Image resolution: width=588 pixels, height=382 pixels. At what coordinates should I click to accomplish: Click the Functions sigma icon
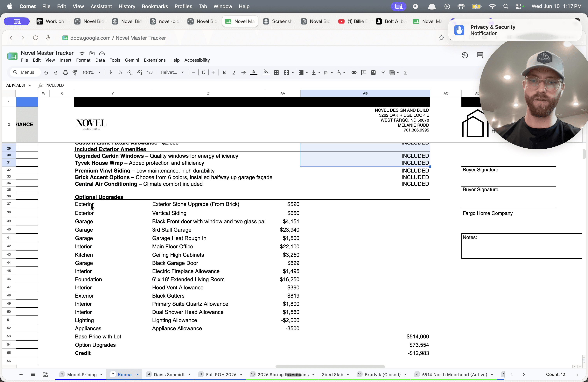point(405,72)
